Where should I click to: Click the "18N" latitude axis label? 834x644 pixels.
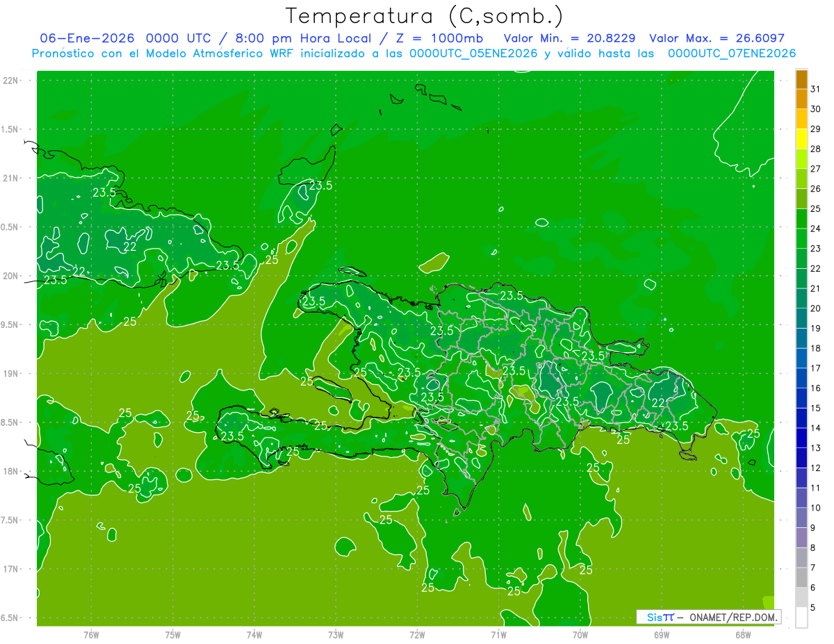tap(10, 472)
